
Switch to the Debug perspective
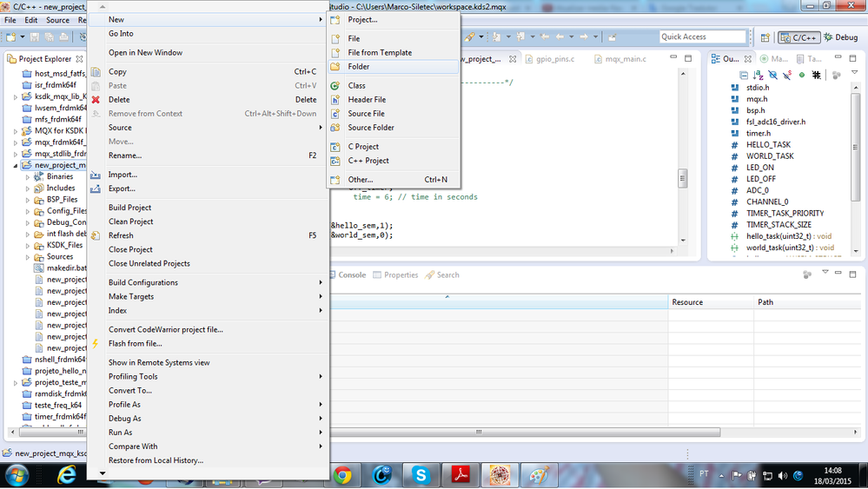(841, 37)
